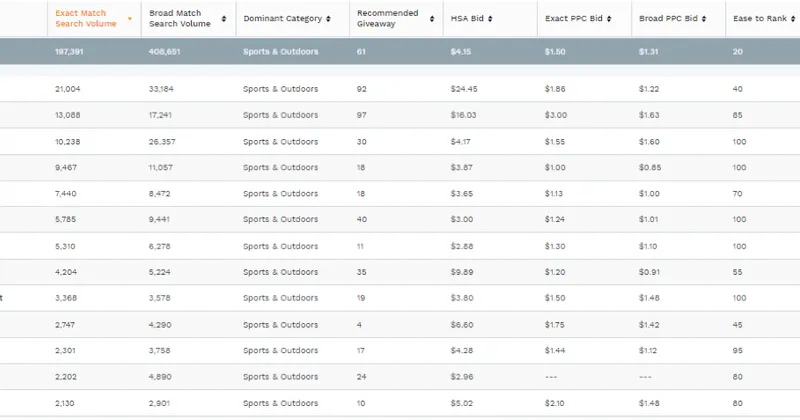
Task: Sort by HSA Bid column header
Action: 467,18
